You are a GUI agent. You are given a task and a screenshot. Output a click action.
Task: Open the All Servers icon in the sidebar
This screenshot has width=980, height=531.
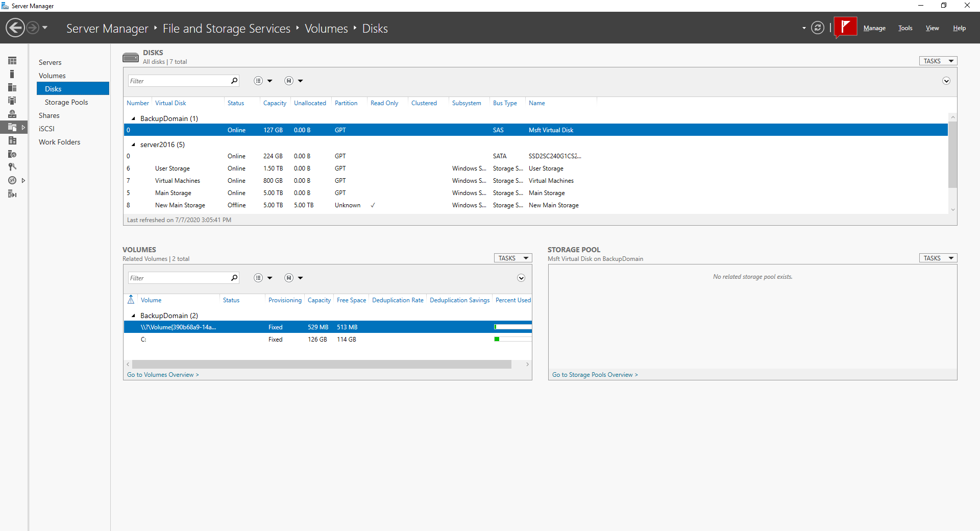pos(12,87)
